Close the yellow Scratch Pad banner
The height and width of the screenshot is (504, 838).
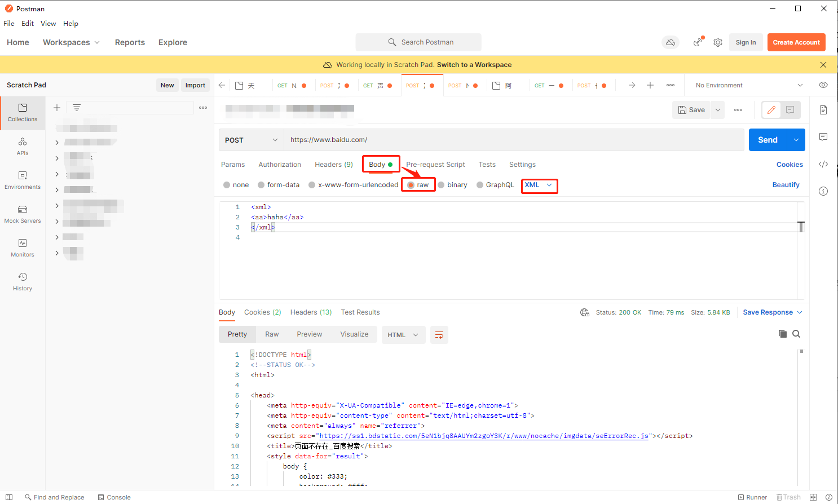tap(823, 65)
